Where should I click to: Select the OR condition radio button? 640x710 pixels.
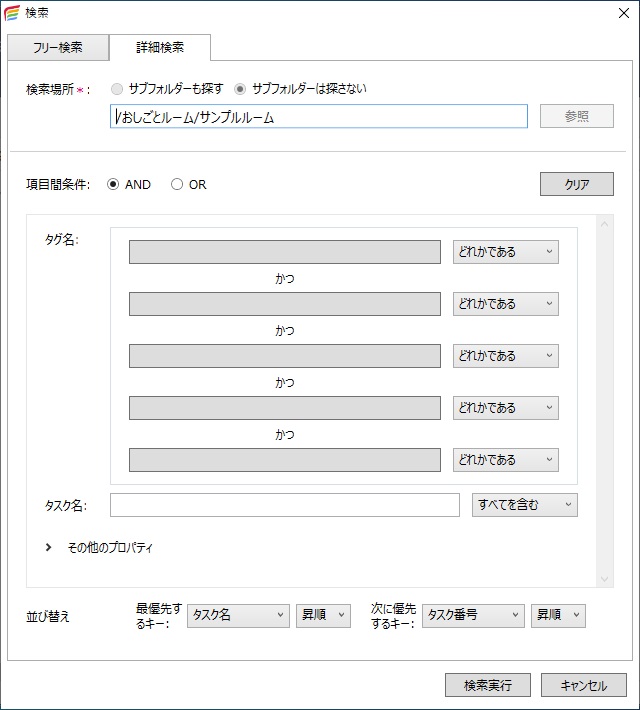click(177, 184)
